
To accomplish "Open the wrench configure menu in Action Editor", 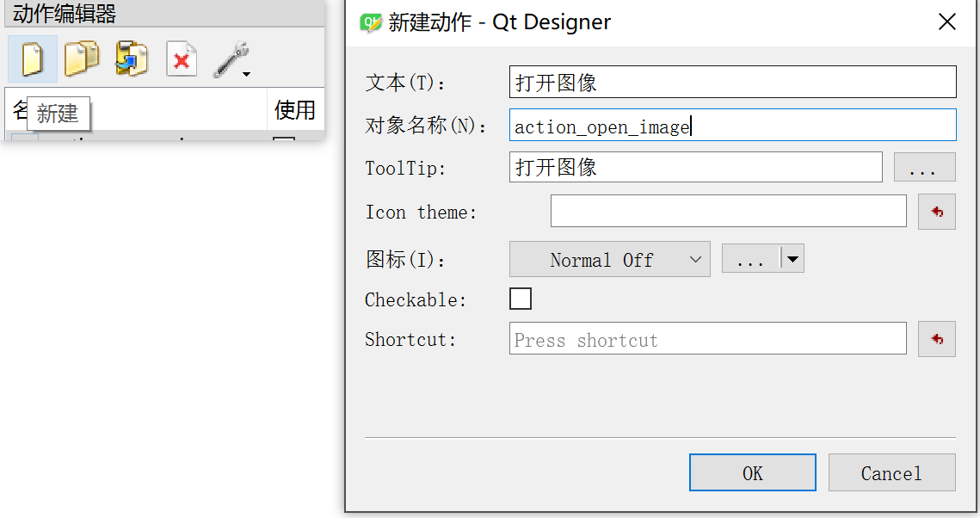I will point(231,60).
